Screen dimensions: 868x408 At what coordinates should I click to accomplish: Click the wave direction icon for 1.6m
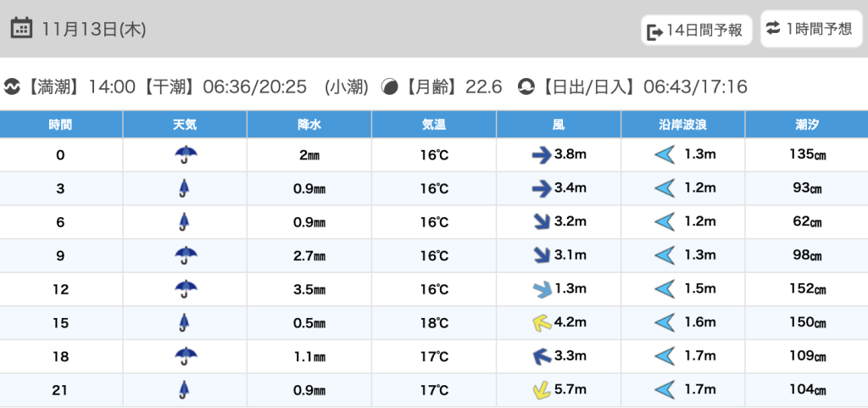pyautogui.click(x=665, y=322)
